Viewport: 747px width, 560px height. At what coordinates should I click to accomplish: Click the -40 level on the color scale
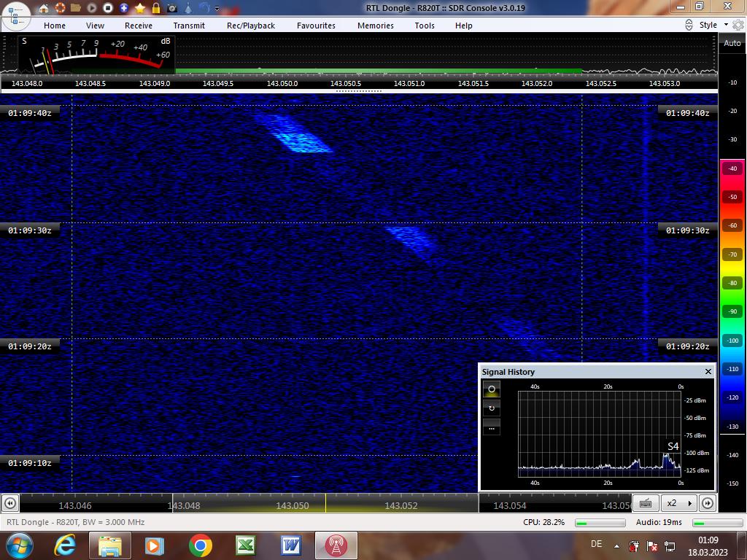tap(732, 168)
